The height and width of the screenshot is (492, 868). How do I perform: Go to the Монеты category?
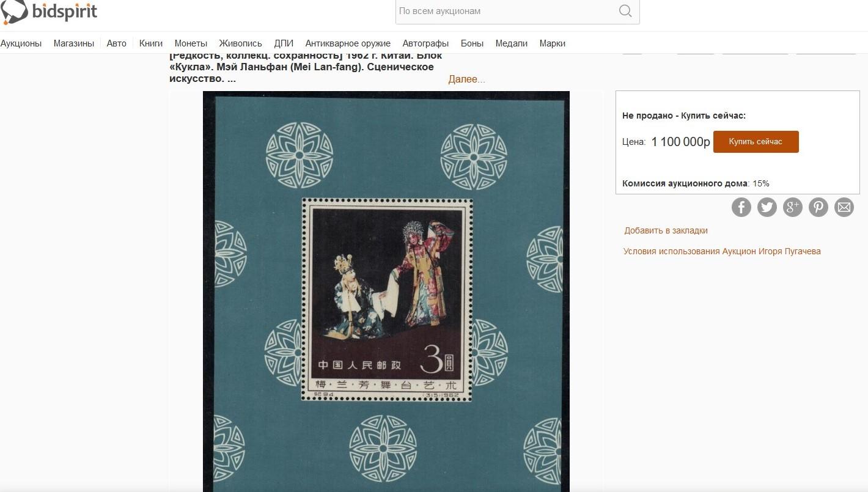191,43
